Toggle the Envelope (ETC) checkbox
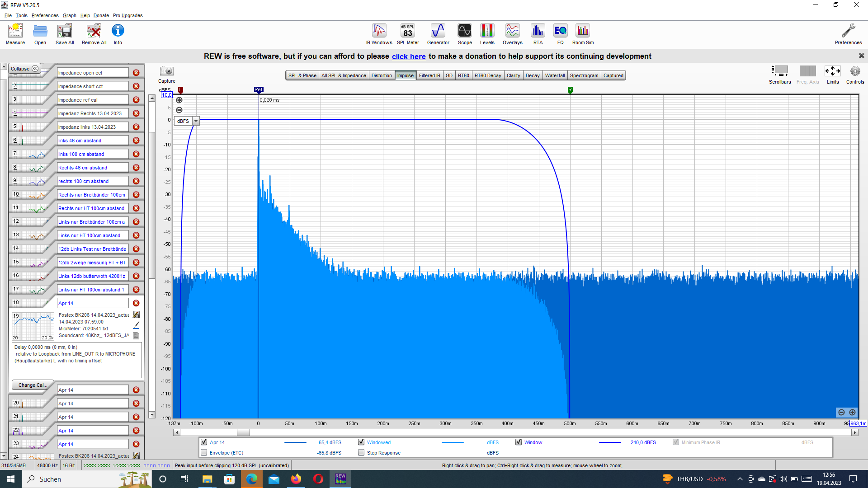 (x=204, y=452)
